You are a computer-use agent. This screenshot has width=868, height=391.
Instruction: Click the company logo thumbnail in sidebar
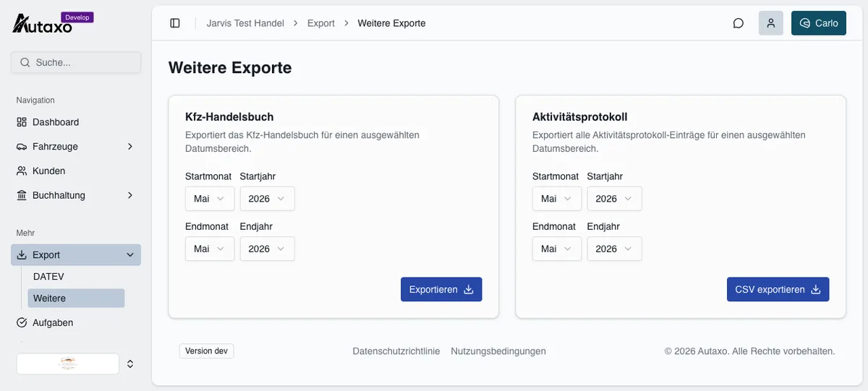pos(68,364)
